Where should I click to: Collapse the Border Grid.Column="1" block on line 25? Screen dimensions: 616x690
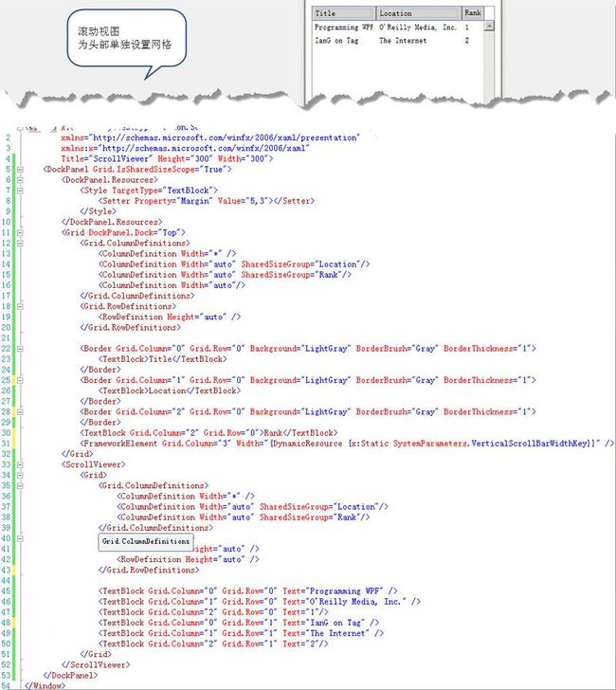(x=20, y=381)
